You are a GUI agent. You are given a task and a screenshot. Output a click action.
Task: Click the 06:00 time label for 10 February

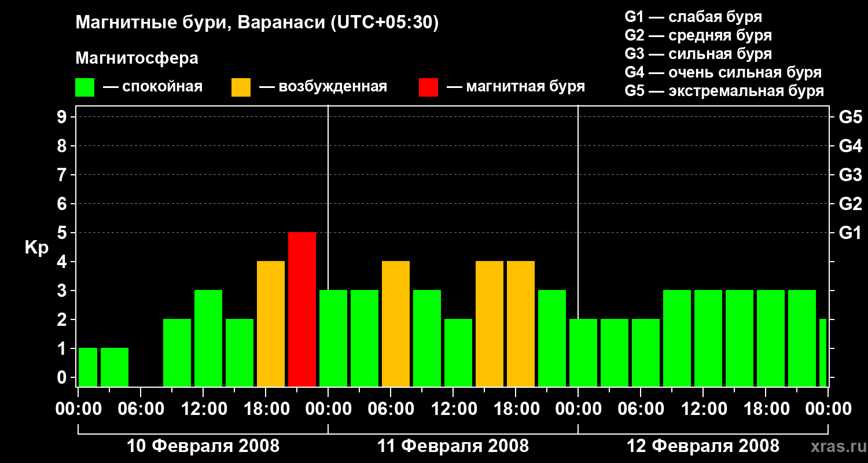pos(141,409)
